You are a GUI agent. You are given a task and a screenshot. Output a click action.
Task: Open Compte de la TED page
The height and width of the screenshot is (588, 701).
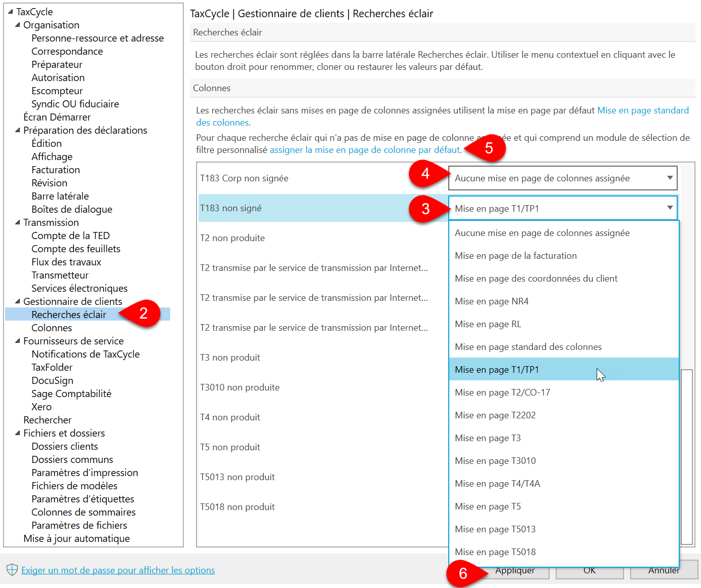[70, 236]
